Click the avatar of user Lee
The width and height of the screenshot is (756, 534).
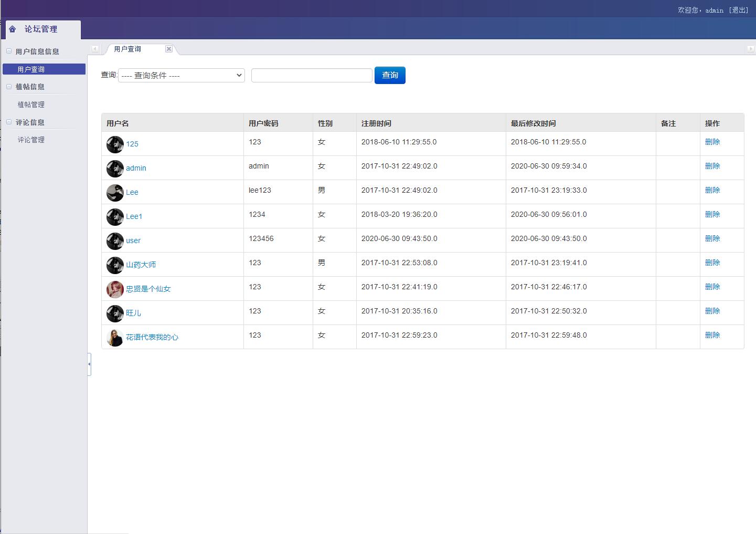(x=115, y=193)
